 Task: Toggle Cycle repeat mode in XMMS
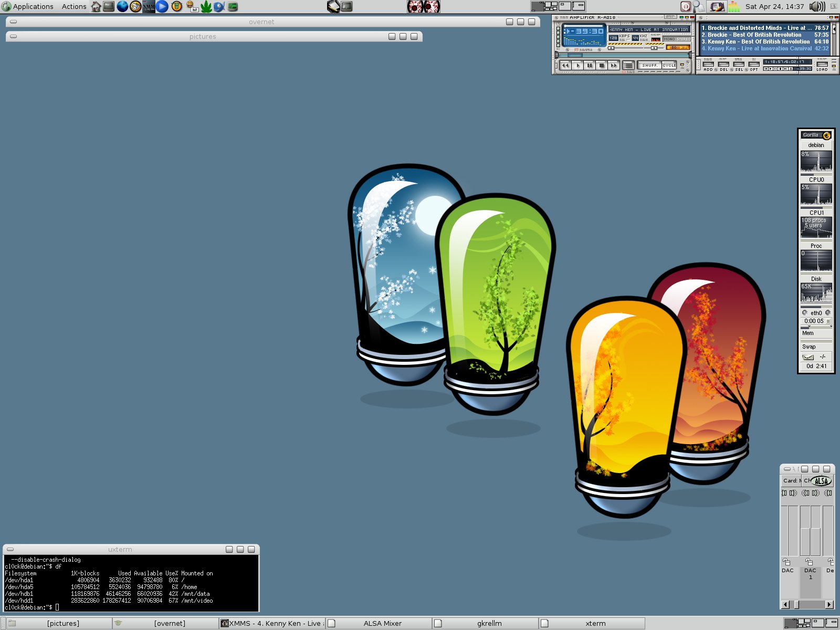(669, 66)
